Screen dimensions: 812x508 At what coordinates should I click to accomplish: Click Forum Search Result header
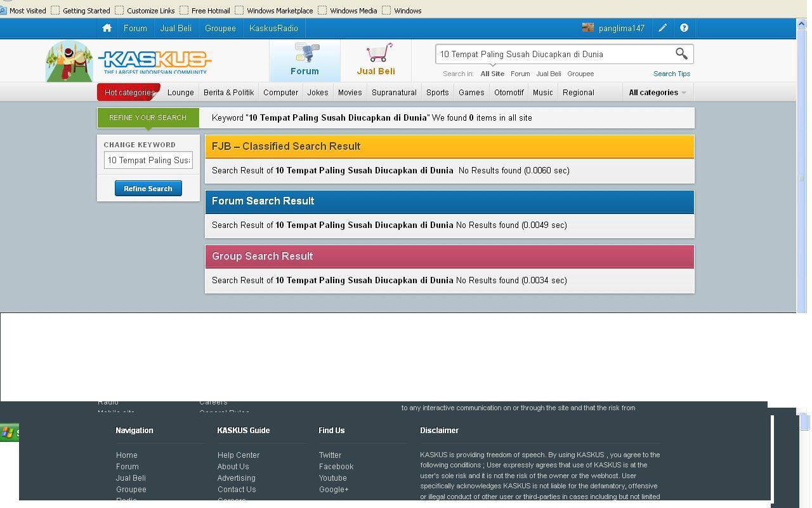point(450,201)
